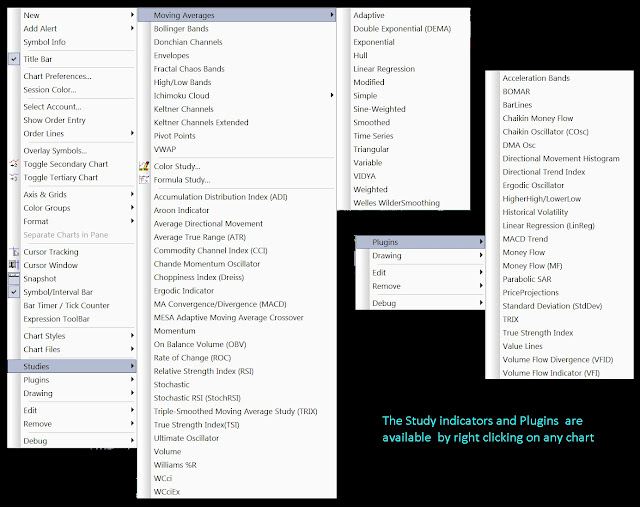Select Relative Strength Index (RSI)
Screen dimensions: 640x507
coord(203,371)
